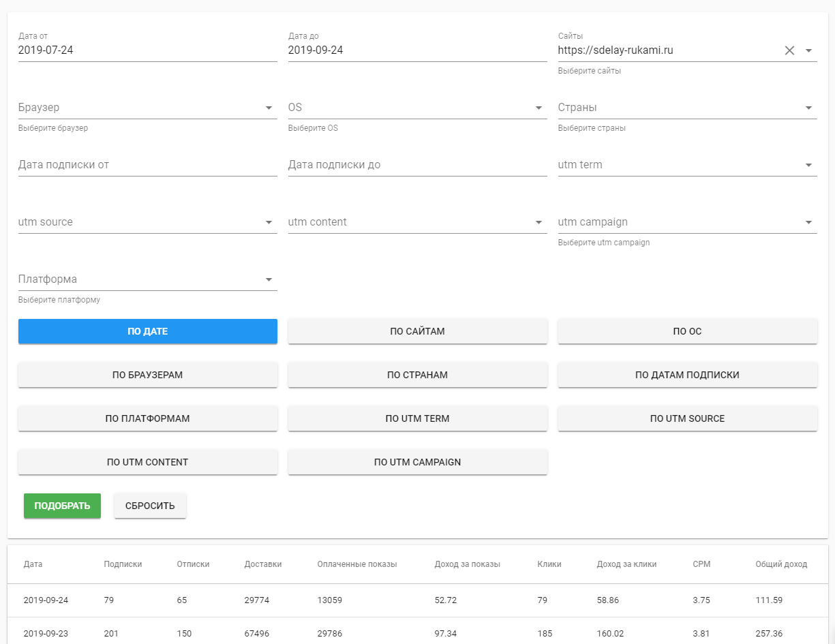
Task: Expand the Сайты dropdown arrow
Action: (808, 50)
